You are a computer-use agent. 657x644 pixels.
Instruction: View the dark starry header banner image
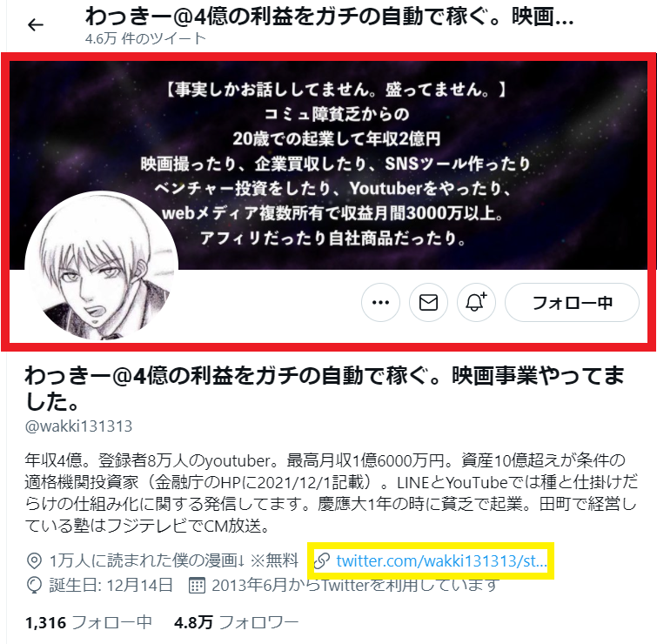pyautogui.click(x=329, y=165)
